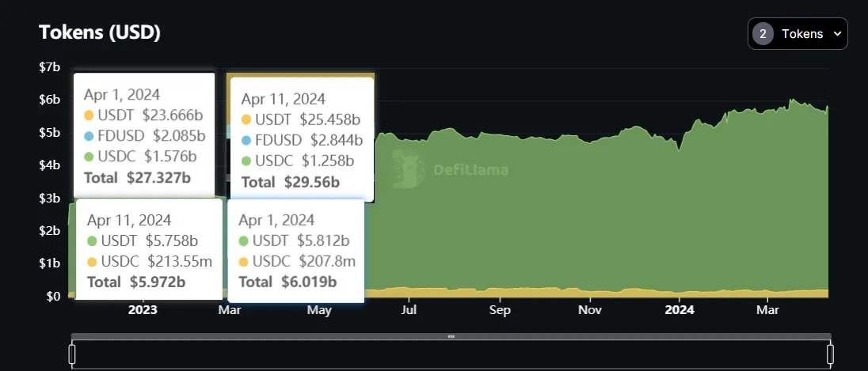The width and height of the screenshot is (868, 371).
Task: Click the Tokens (USD) chart title
Action: 100,33
